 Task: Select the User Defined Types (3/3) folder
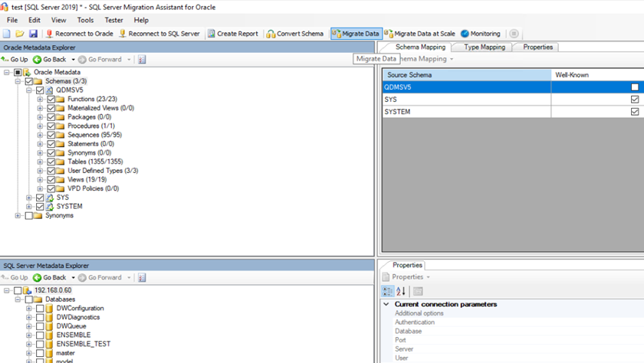pos(103,171)
